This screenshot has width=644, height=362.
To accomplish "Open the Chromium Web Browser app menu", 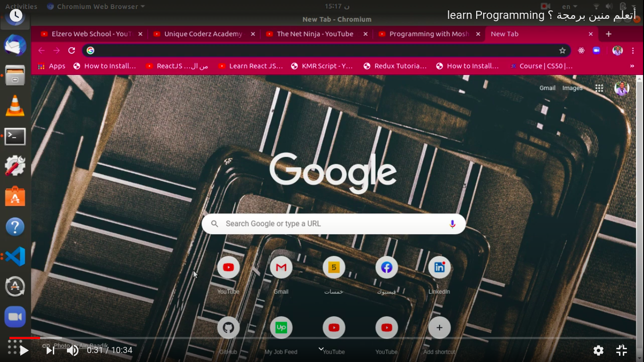I will [x=96, y=7].
